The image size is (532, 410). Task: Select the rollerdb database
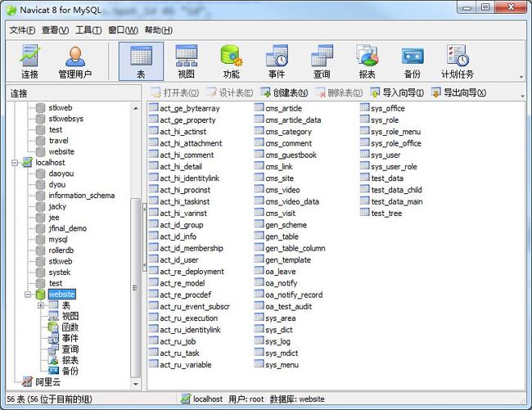pos(61,250)
